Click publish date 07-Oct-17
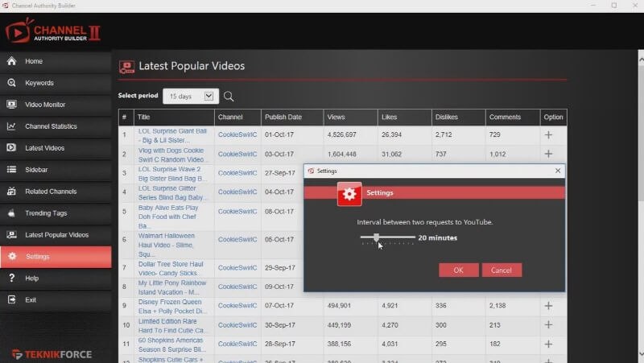This screenshot has height=363, width=644. point(279,306)
